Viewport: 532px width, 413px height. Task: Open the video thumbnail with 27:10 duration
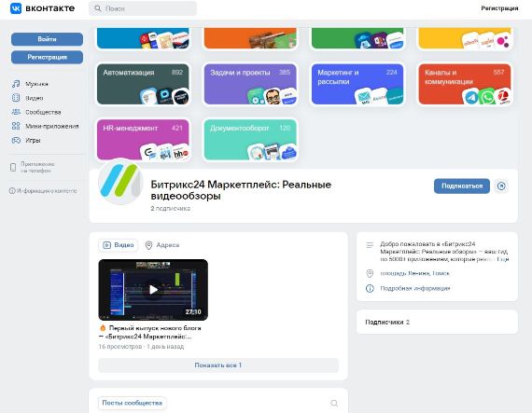[153, 290]
